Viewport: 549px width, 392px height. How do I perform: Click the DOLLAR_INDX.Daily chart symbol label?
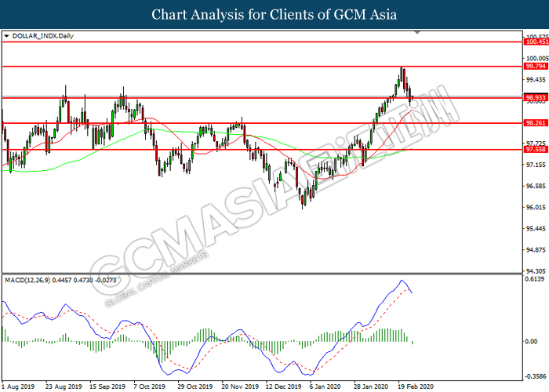pos(42,36)
